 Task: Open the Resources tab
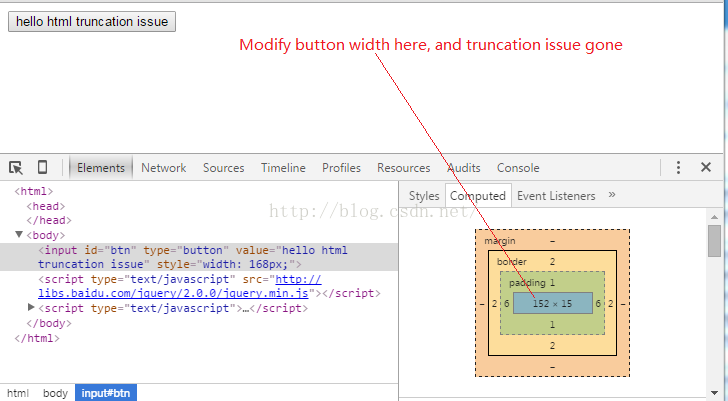tap(403, 168)
